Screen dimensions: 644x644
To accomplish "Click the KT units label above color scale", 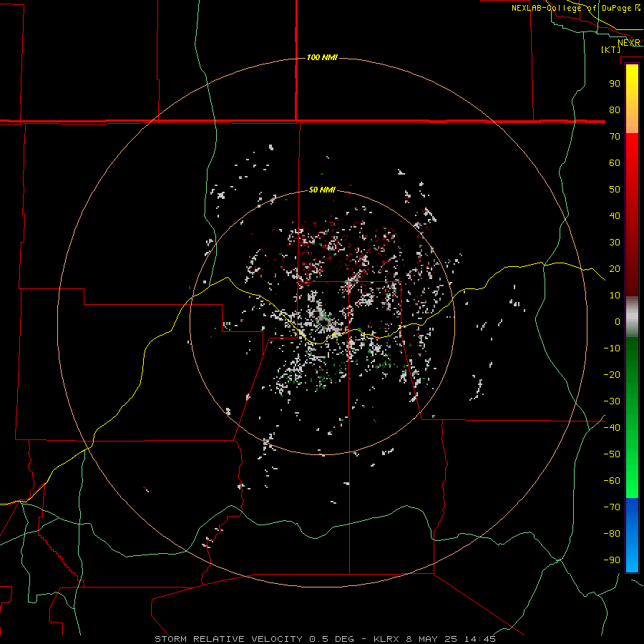I will click(611, 49).
